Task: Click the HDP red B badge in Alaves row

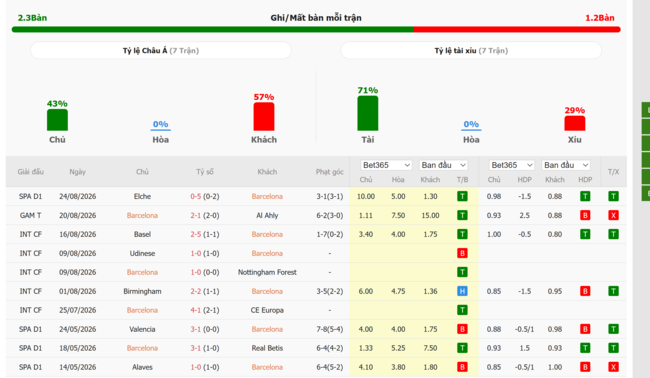Action: tap(585, 367)
